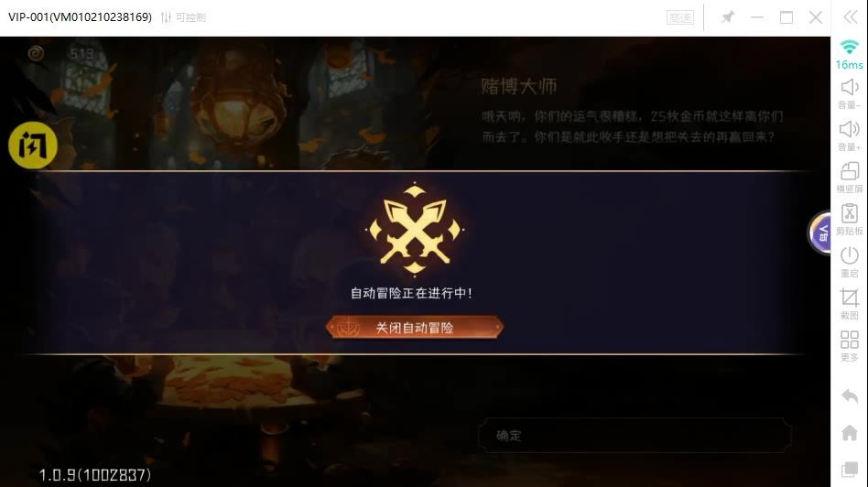This screenshot has height=487, width=868.
Task: Click the 确定 confirm option
Action: click(635, 436)
